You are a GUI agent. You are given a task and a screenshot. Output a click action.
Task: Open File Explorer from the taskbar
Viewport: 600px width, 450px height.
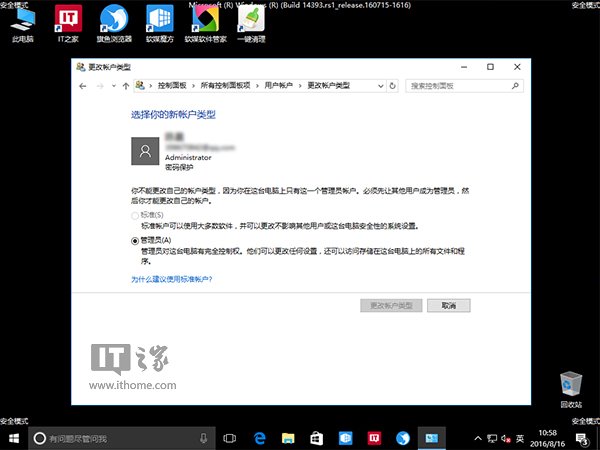tap(288, 438)
